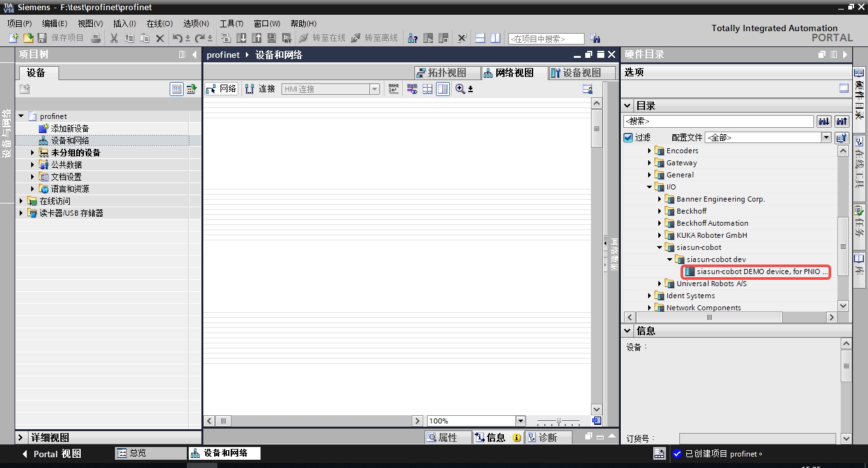Screen dimensions: 868x468
Task: Click the 转至在线 go online button
Action: pos(322,38)
